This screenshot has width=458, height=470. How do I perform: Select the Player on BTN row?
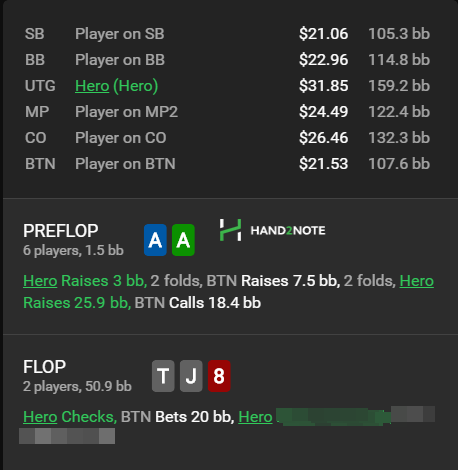coord(227,164)
